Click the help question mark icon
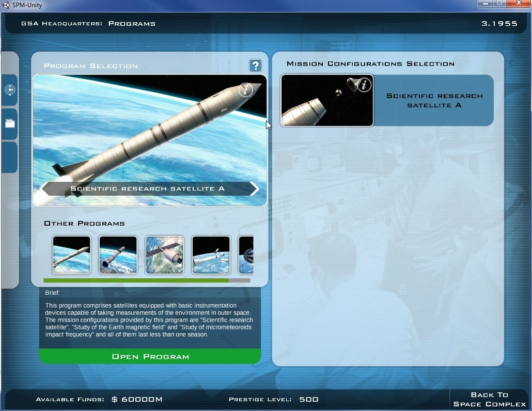This screenshot has width=532, height=411. (255, 66)
